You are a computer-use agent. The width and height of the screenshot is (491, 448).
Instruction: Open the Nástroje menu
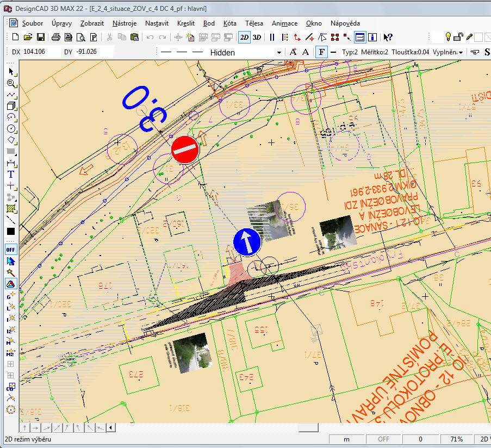[125, 23]
